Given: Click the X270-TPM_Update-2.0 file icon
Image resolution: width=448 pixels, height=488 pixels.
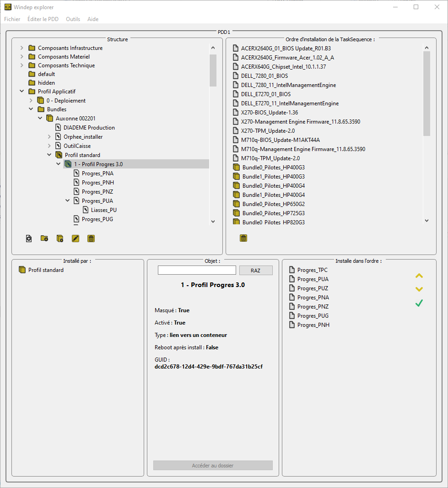Looking at the screenshot, I should click(236, 131).
